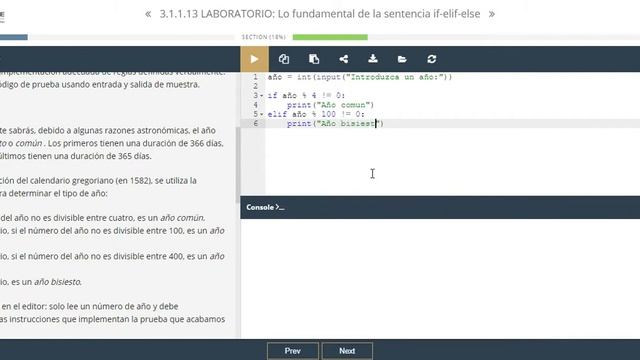This screenshot has width=640, height=360.
Task: Click the open folder icon in toolbar
Action: pyautogui.click(x=402, y=60)
